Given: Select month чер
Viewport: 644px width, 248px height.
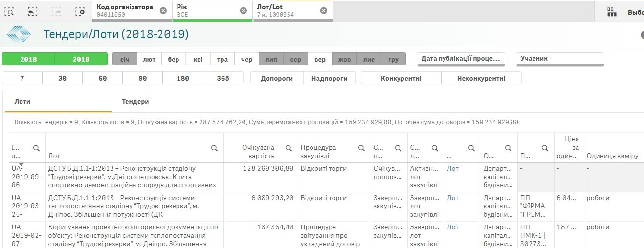Looking at the screenshot, I should point(247,59).
